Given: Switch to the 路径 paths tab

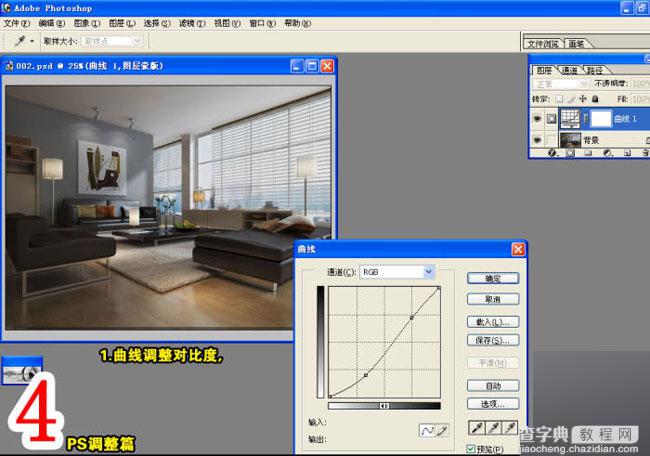Looking at the screenshot, I should tap(595, 70).
